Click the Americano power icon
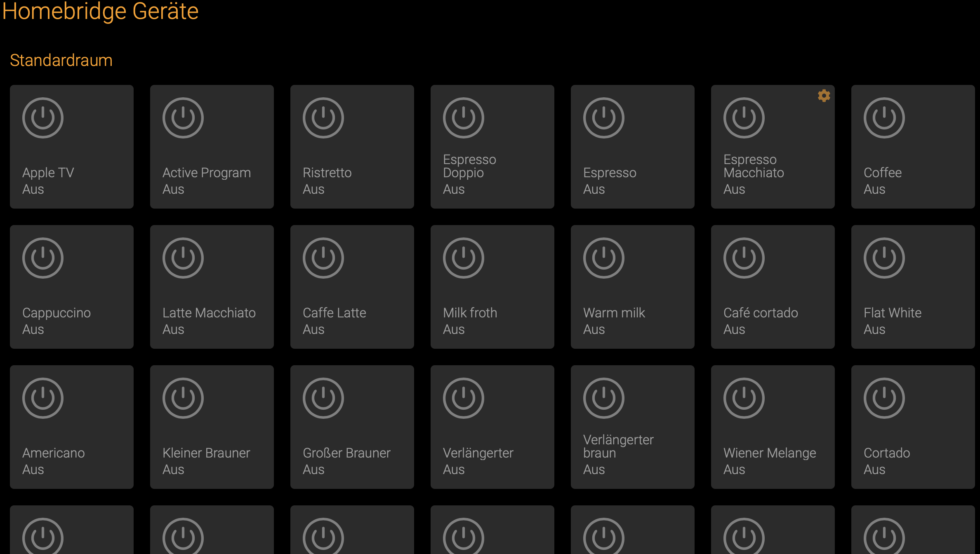The height and width of the screenshot is (554, 980). pos(43,398)
